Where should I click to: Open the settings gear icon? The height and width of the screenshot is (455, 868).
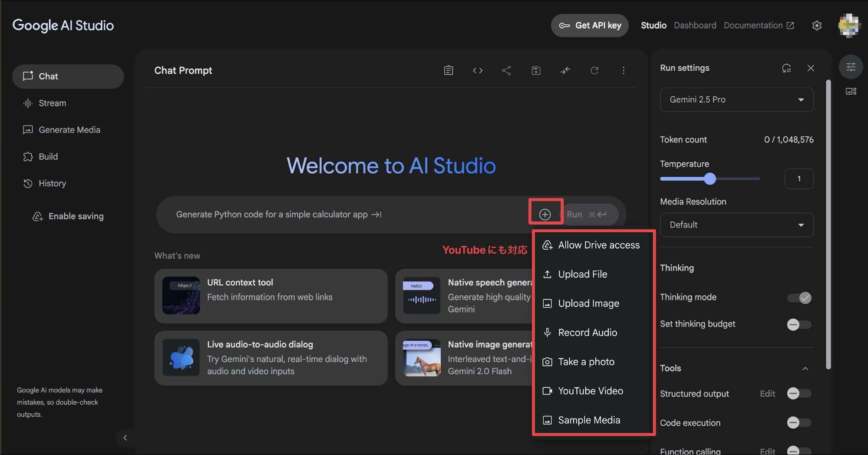tap(817, 26)
